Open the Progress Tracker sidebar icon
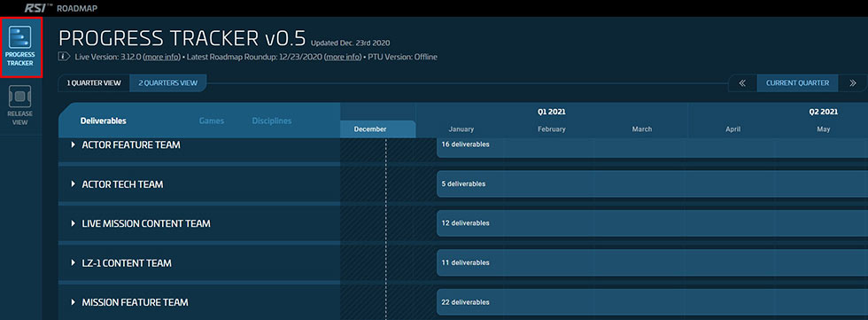The height and width of the screenshot is (320, 868). click(20, 47)
